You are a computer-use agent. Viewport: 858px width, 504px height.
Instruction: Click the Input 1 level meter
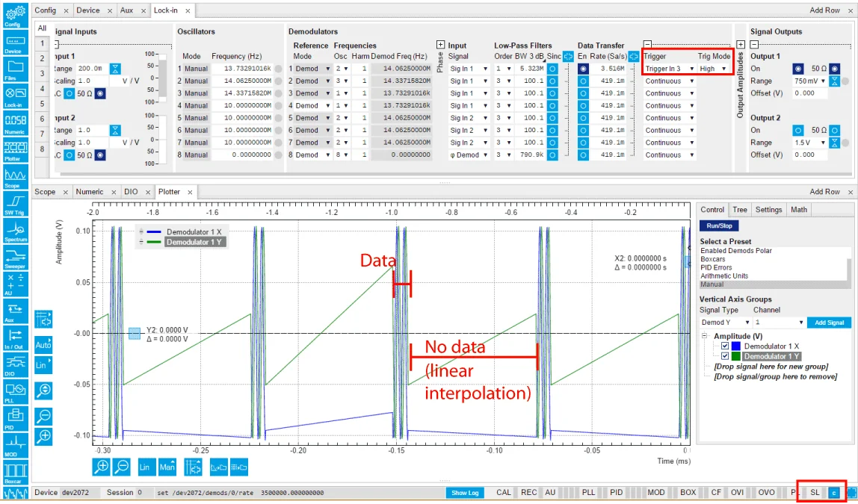coord(162,78)
